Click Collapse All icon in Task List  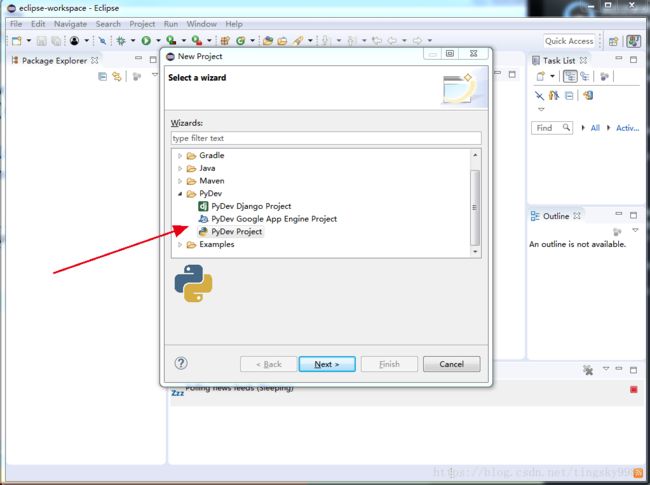[x=569, y=96]
